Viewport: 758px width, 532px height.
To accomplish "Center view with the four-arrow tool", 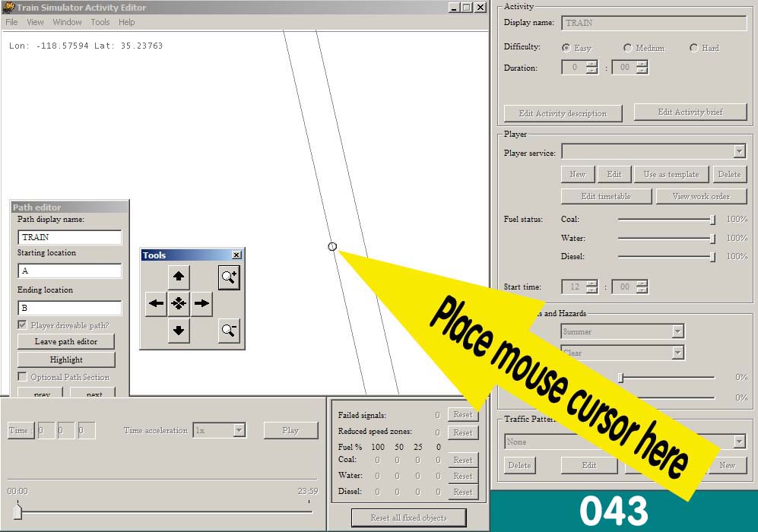I will 179,303.
